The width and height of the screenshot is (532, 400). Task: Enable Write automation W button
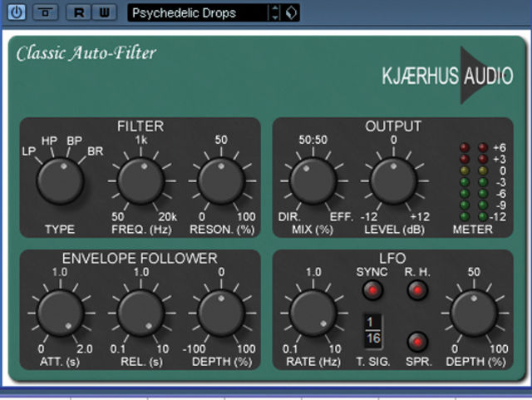click(x=104, y=12)
